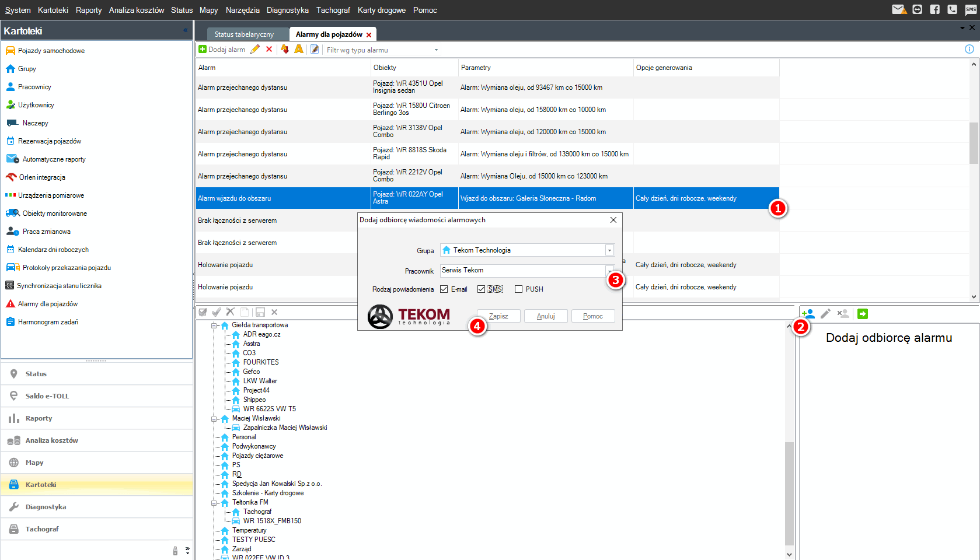Screen dimensions: 980x560
Task: Click the plain orange A toolbar icon
Action: tap(299, 50)
